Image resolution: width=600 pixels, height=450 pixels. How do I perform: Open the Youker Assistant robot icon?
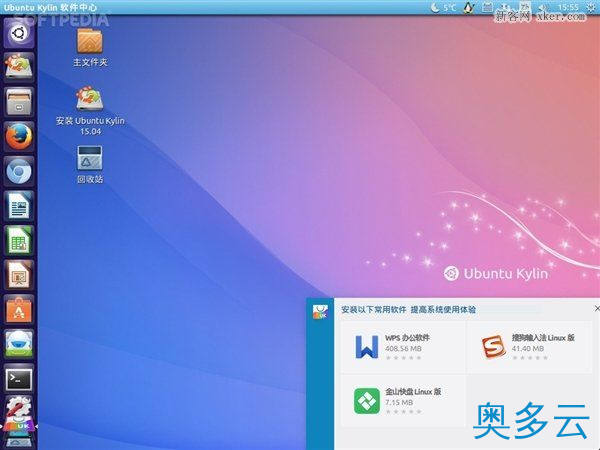(x=18, y=344)
